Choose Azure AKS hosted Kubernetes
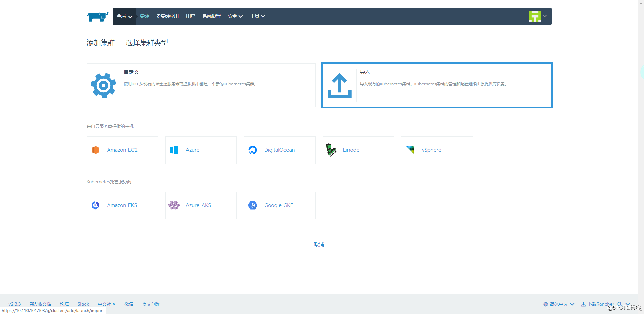The image size is (644, 314). click(201, 205)
